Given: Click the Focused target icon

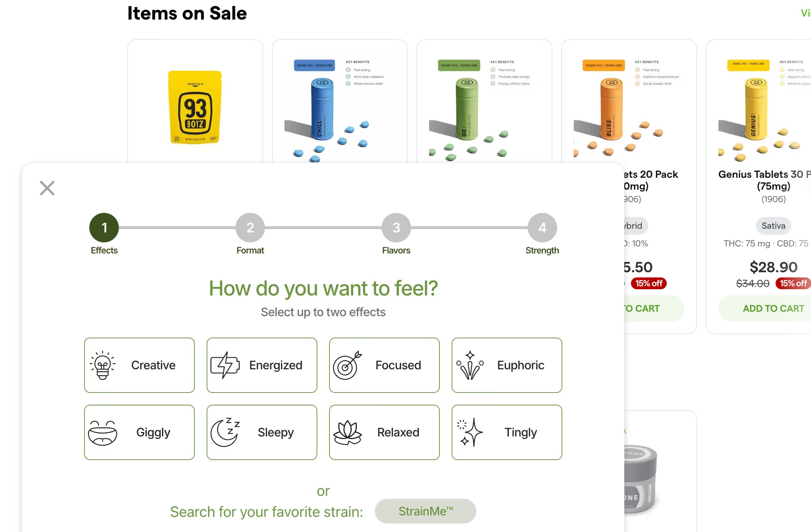Looking at the screenshot, I should 347,365.
